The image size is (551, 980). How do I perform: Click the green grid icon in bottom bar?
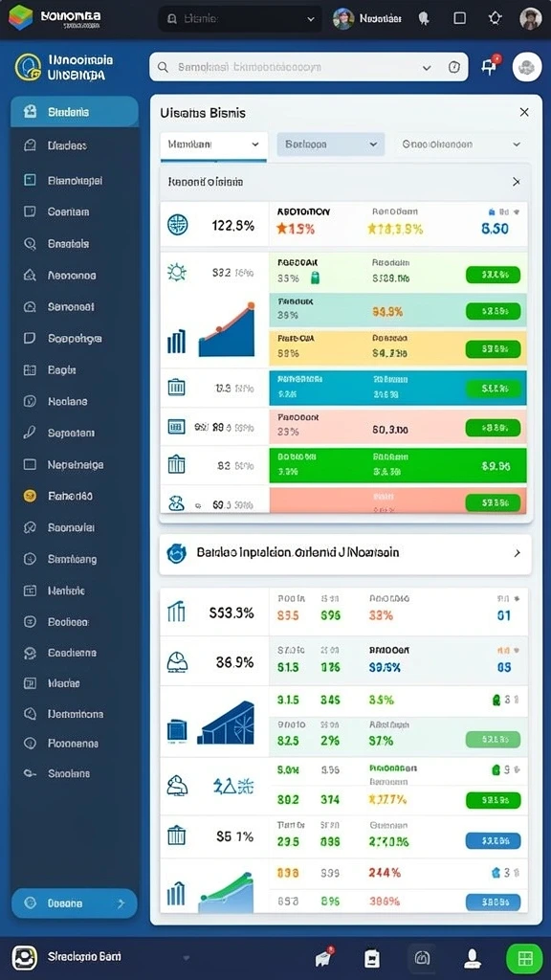pos(525,957)
